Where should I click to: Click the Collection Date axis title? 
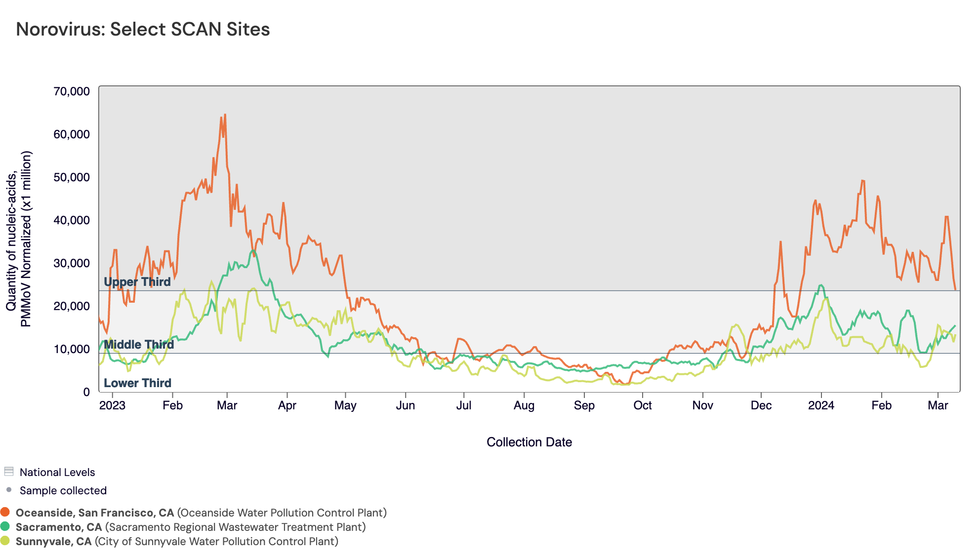tap(529, 442)
